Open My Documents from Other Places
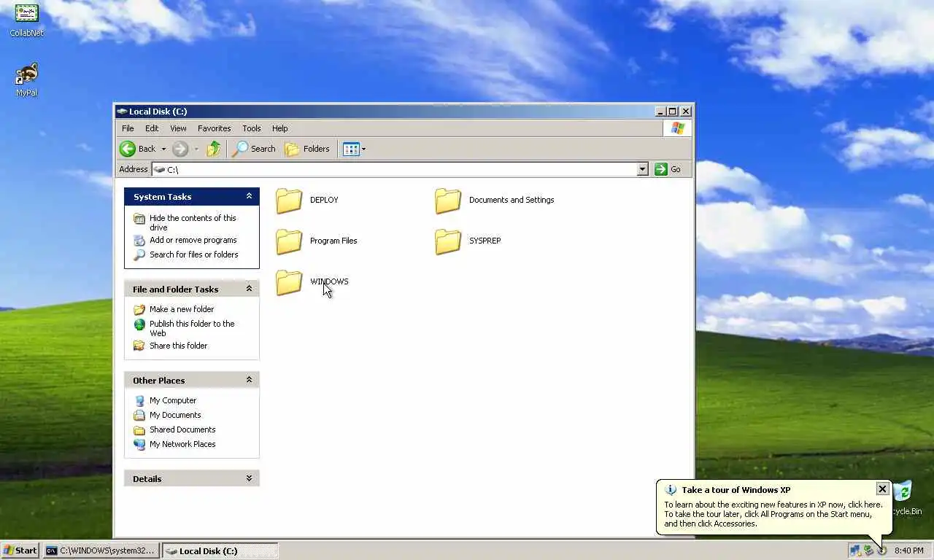934x560 pixels. coord(175,415)
